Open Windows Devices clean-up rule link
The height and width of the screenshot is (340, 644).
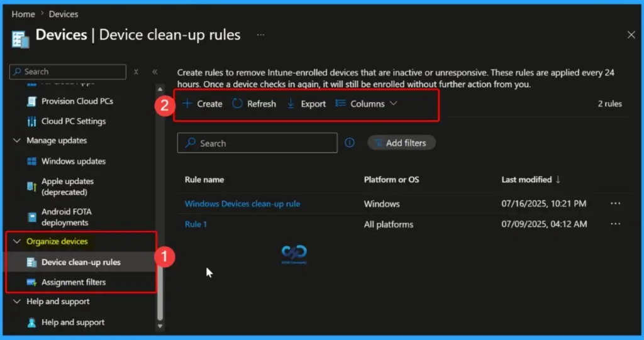tap(242, 204)
